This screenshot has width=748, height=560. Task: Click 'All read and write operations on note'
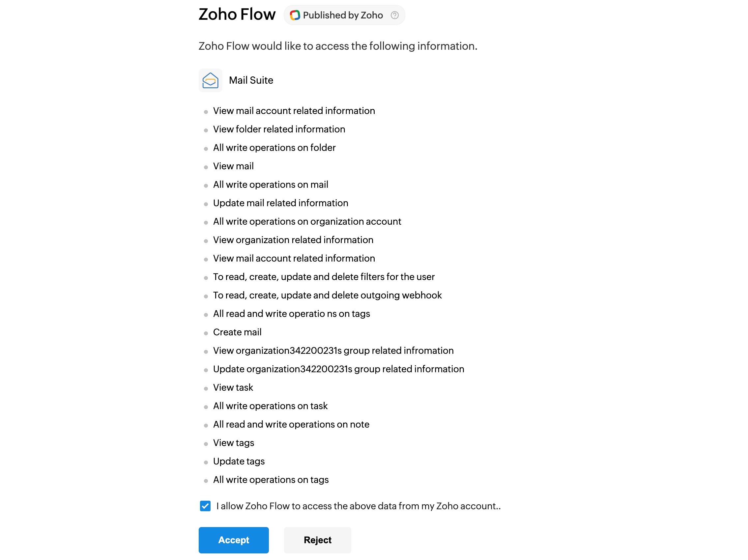click(291, 424)
